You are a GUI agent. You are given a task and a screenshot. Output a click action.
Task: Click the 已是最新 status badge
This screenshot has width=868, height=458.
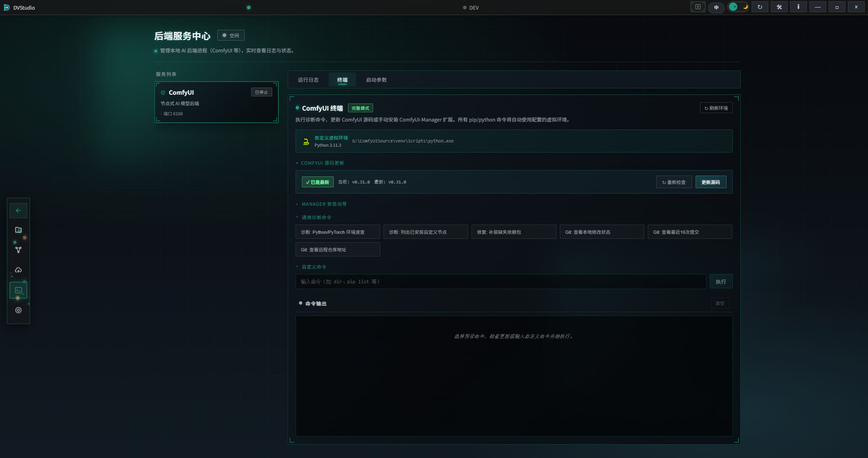317,182
